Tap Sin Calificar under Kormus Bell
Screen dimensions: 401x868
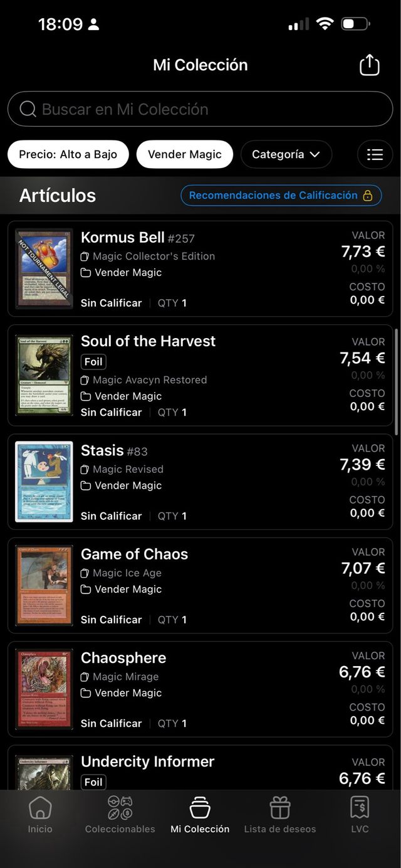(111, 302)
